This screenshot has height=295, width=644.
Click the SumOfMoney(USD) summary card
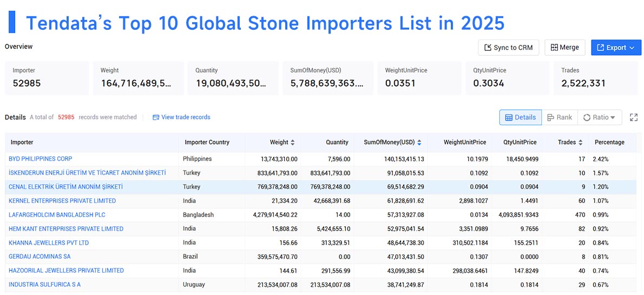point(328,78)
